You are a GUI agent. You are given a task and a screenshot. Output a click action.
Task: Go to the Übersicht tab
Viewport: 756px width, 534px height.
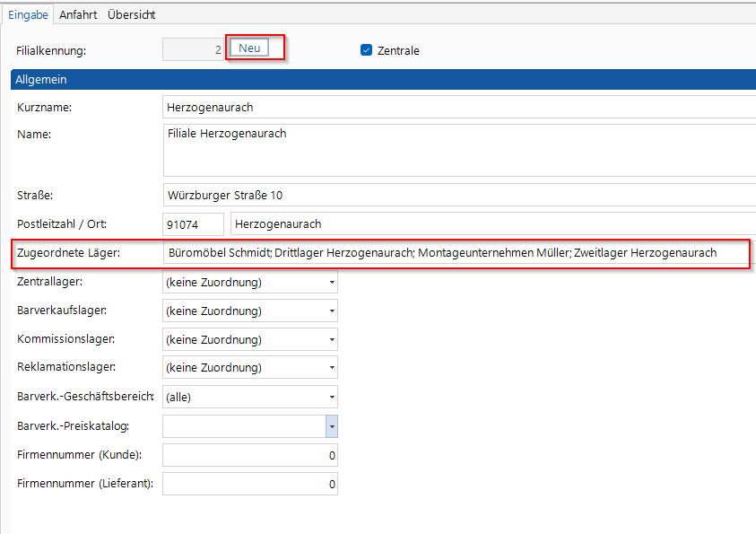(x=132, y=15)
